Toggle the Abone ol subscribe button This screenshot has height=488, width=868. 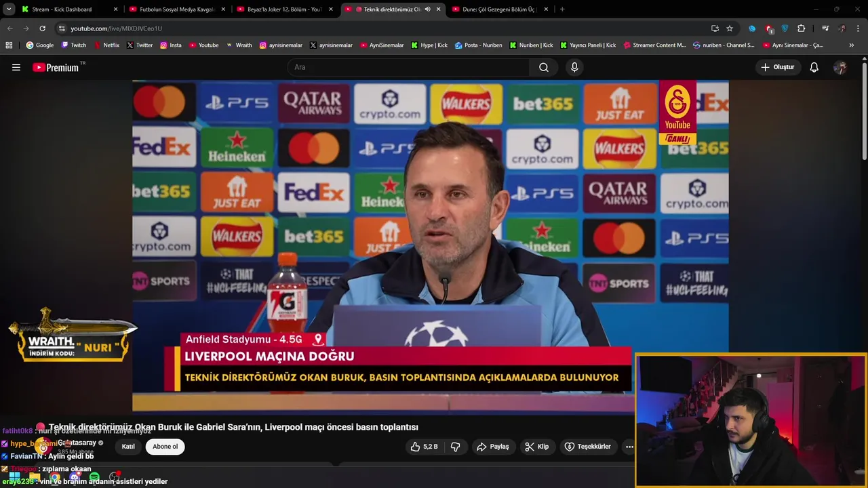(x=165, y=447)
